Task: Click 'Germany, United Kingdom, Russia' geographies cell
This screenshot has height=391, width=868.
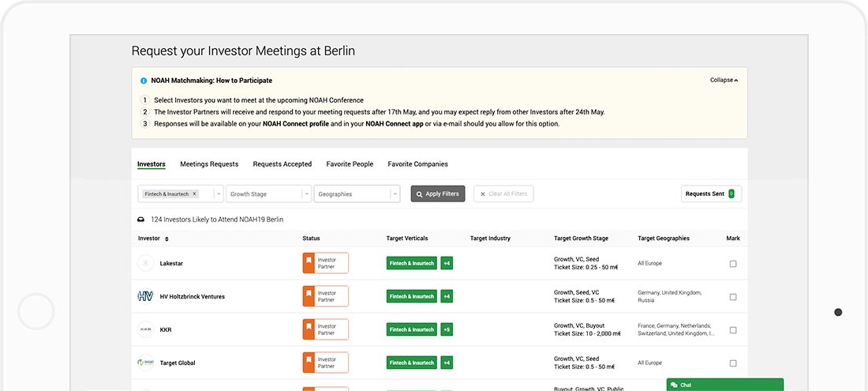Action: click(x=670, y=296)
